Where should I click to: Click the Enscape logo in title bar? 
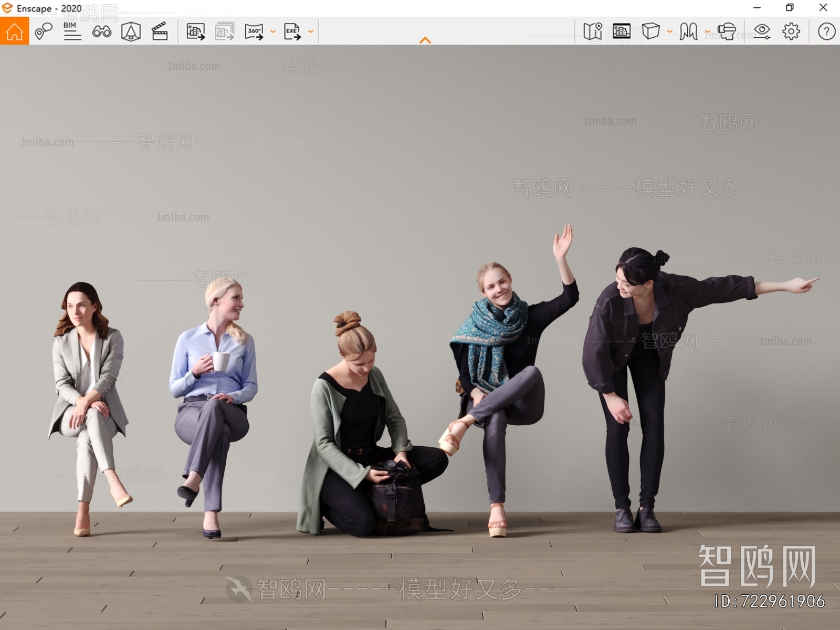[7, 8]
